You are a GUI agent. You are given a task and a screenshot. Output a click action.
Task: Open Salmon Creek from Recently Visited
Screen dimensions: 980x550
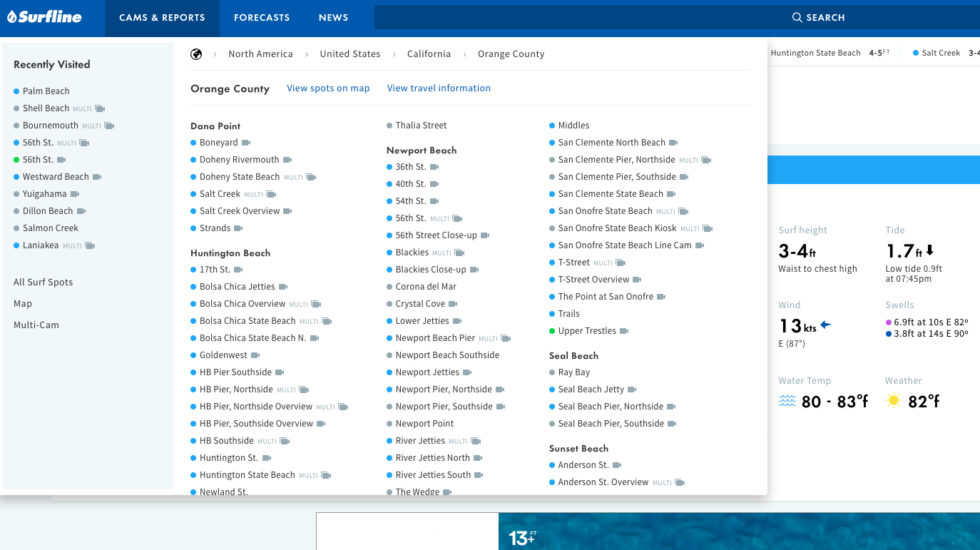[x=50, y=228]
